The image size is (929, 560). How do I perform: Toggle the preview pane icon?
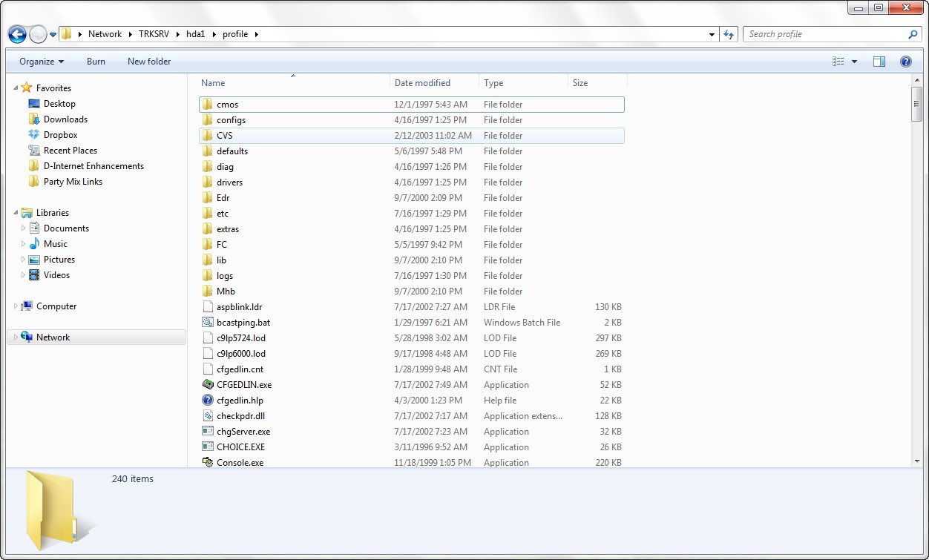[x=879, y=62]
